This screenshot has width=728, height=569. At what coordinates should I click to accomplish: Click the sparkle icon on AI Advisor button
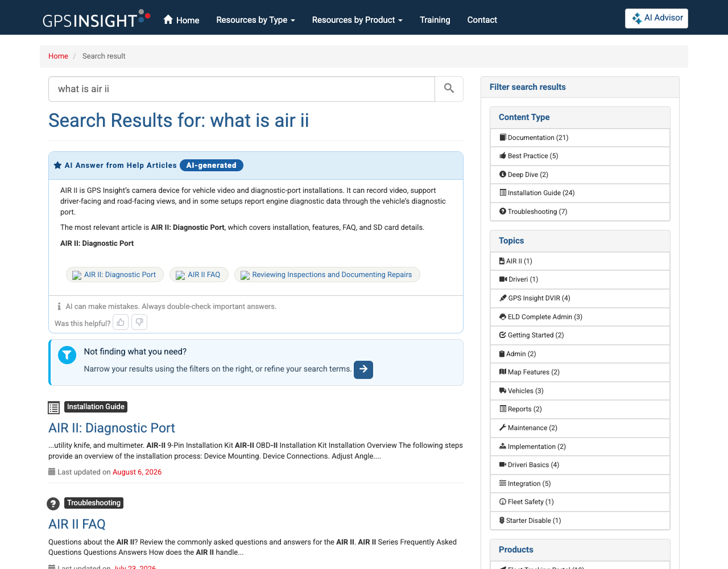(637, 18)
